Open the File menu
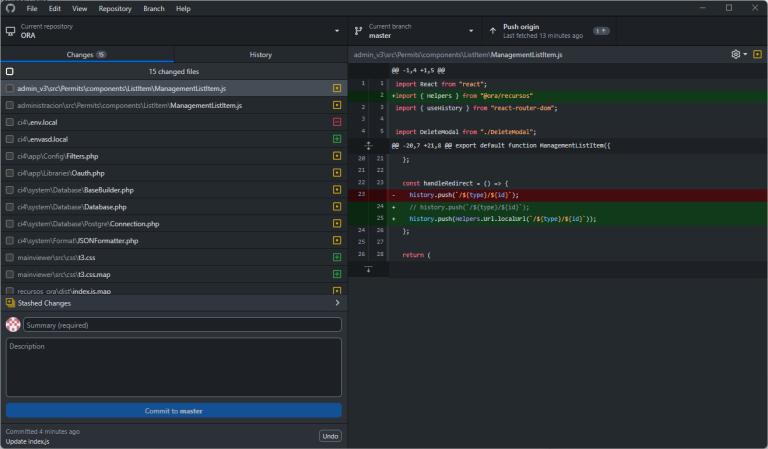 32,8
